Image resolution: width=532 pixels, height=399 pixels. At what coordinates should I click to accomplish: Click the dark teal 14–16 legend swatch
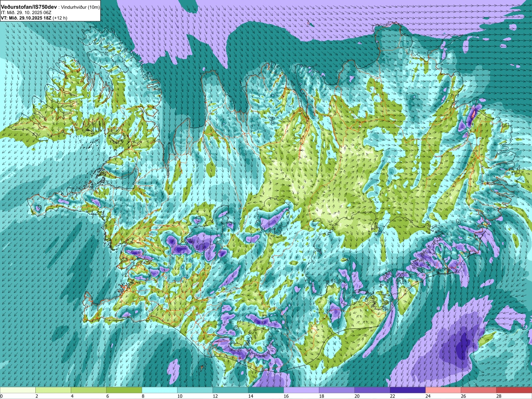266,390
